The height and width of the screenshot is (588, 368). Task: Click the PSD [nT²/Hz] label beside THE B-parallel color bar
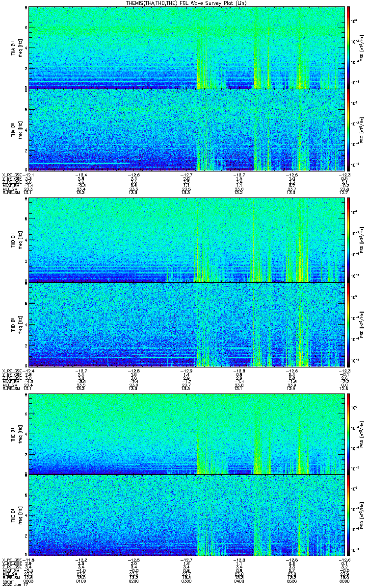(x=362, y=515)
